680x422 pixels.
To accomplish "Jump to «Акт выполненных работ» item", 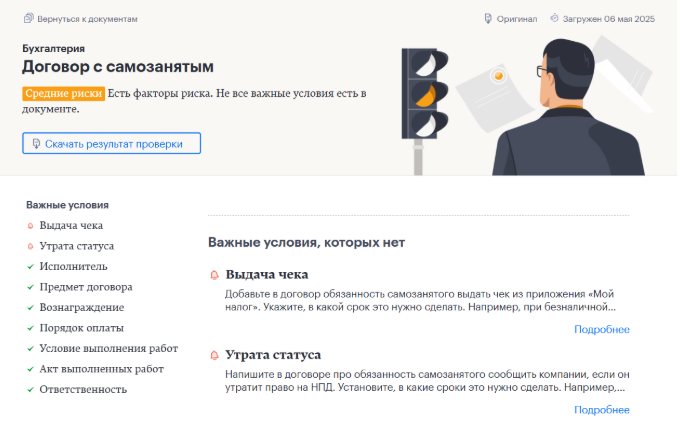I will click(x=102, y=369).
